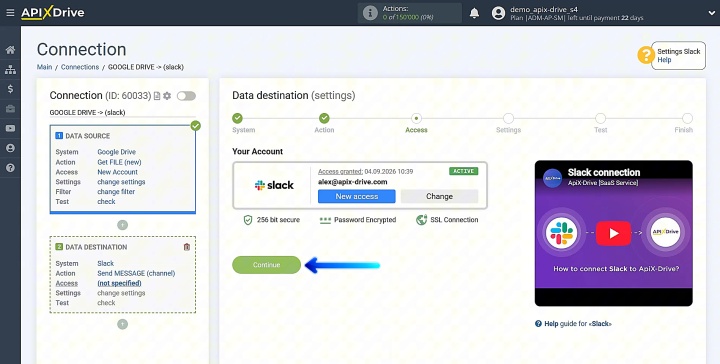Click the Access granted date text
The image size is (720, 364).
366,171
